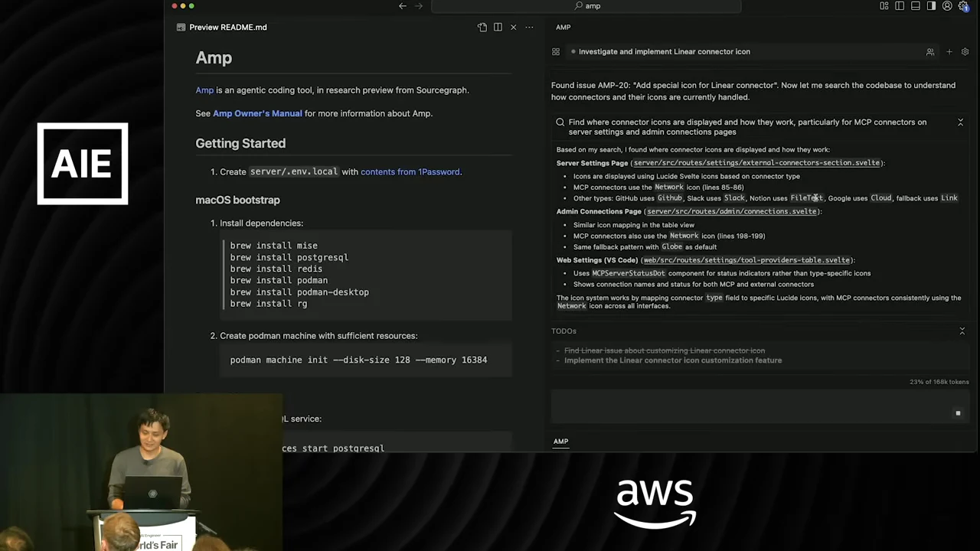The height and width of the screenshot is (551, 980).
Task: Click the struck-through Find Linear issue todo
Action: tap(665, 350)
